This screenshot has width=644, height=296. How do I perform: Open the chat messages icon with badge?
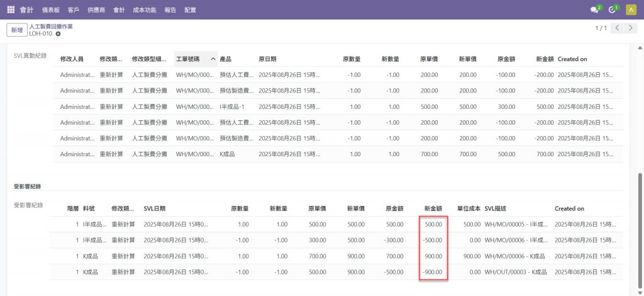(x=596, y=9)
